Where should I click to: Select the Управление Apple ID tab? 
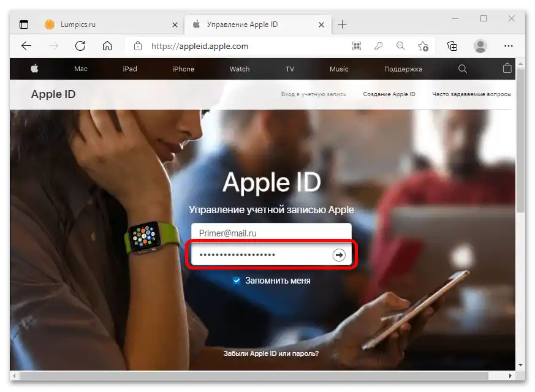pos(257,24)
